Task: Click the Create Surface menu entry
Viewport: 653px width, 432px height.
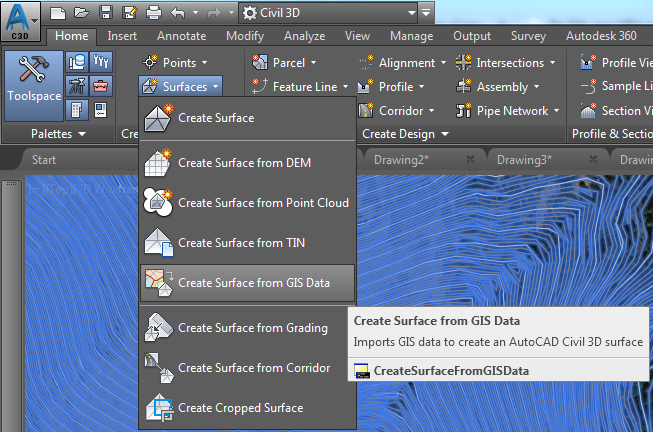Action: click(216, 118)
